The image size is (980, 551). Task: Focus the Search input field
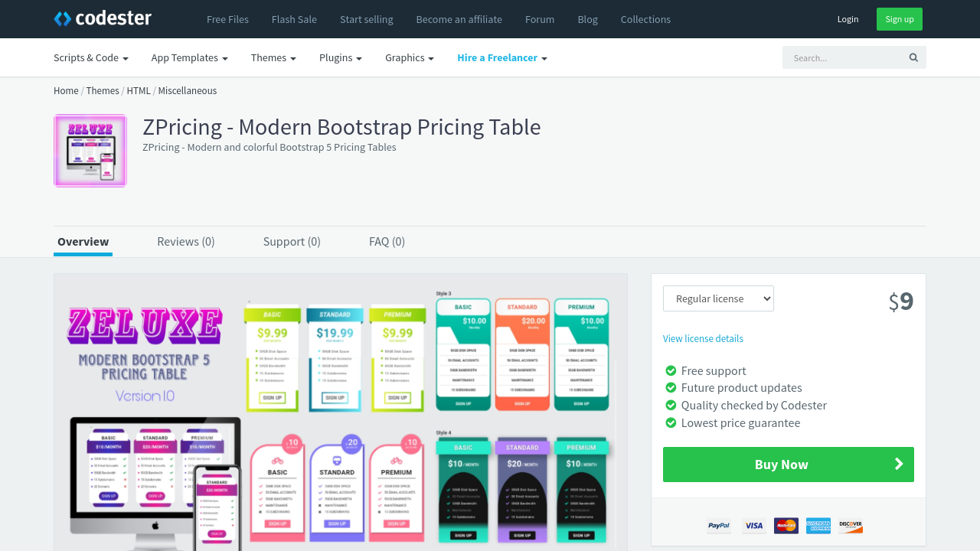click(842, 57)
